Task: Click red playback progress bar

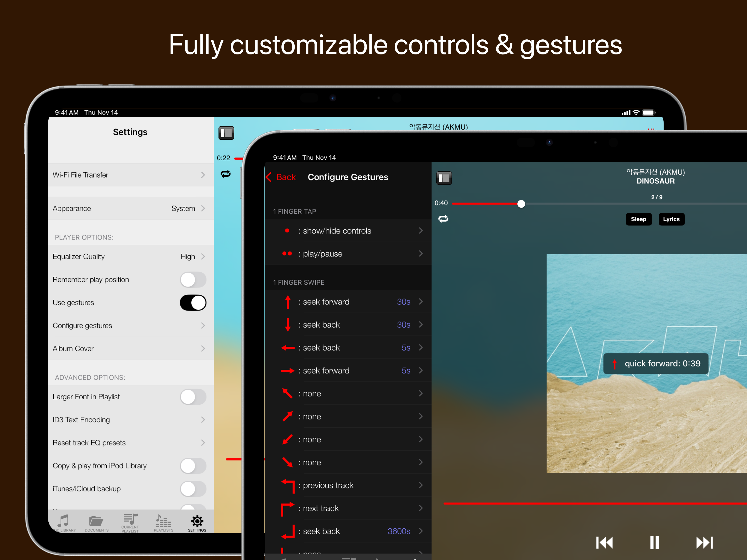Action: 486,204
